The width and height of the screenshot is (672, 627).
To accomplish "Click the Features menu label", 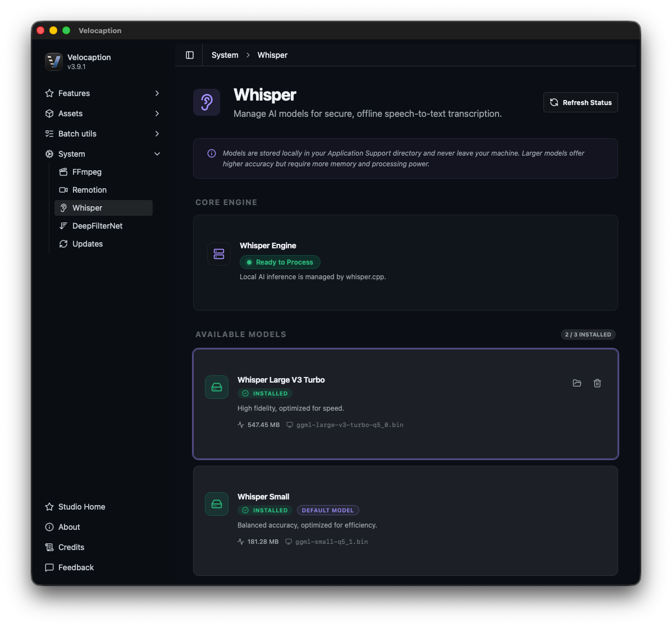I will (74, 93).
